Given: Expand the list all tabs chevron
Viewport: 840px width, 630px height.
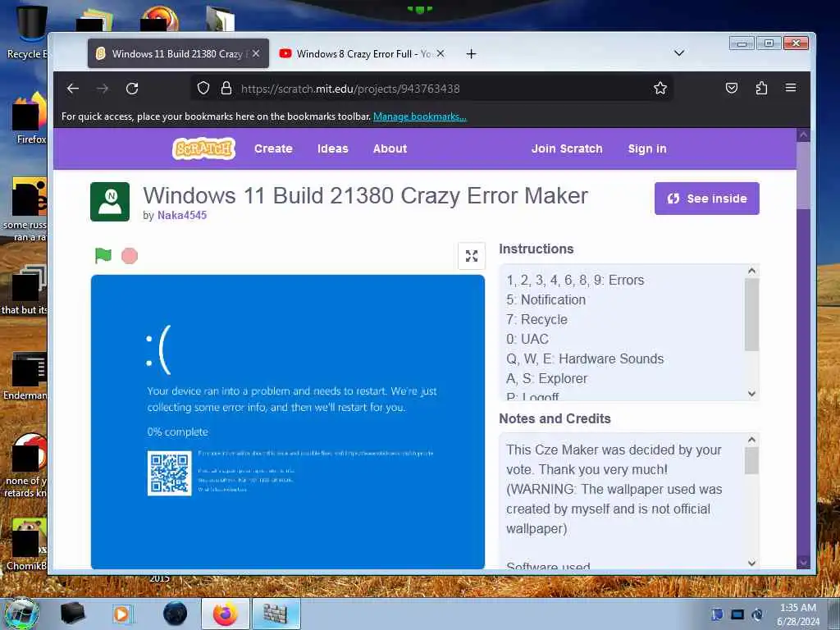Looking at the screenshot, I should click(x=678, y=53).
